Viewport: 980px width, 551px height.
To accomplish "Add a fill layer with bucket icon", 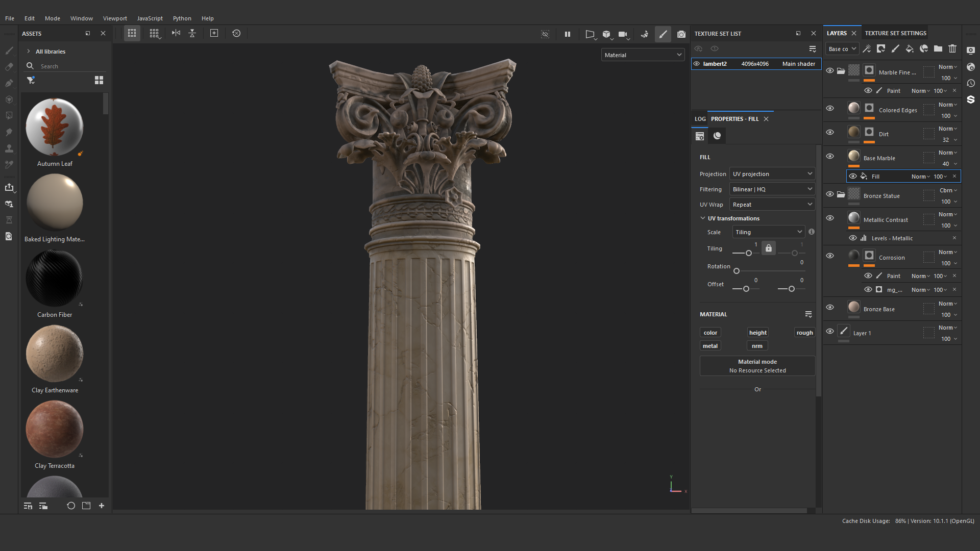I will 910,49.
